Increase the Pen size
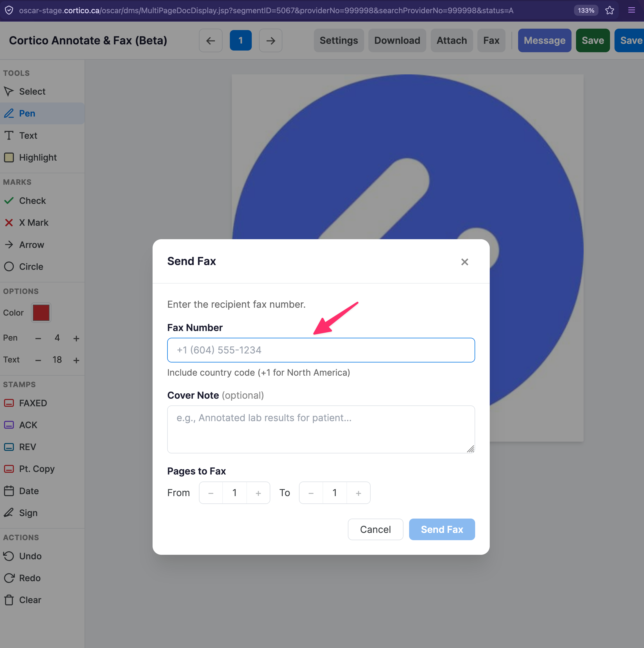The height and width of the screenshot is (648, 644). point(76,338)
